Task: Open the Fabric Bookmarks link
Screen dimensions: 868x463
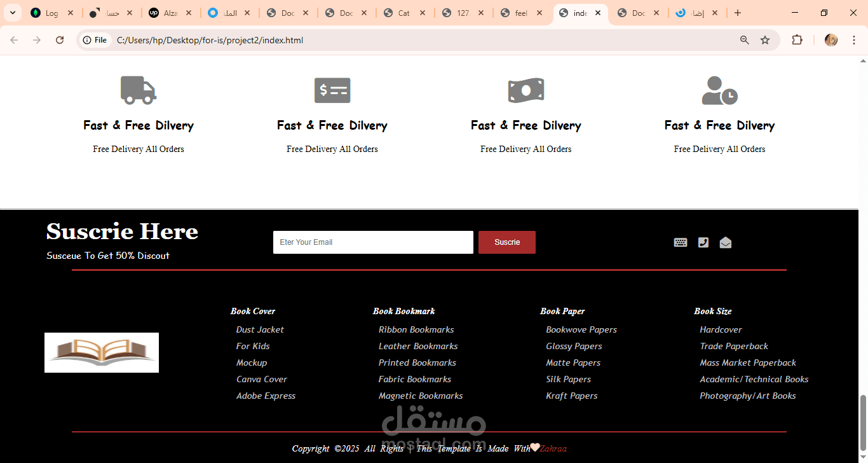Action: pyautogui.click(x=415, y=379)
